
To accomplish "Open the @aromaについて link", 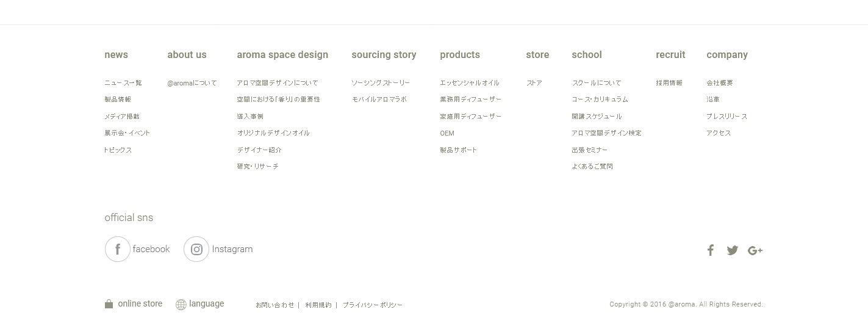I will click(x=192, y=83).
